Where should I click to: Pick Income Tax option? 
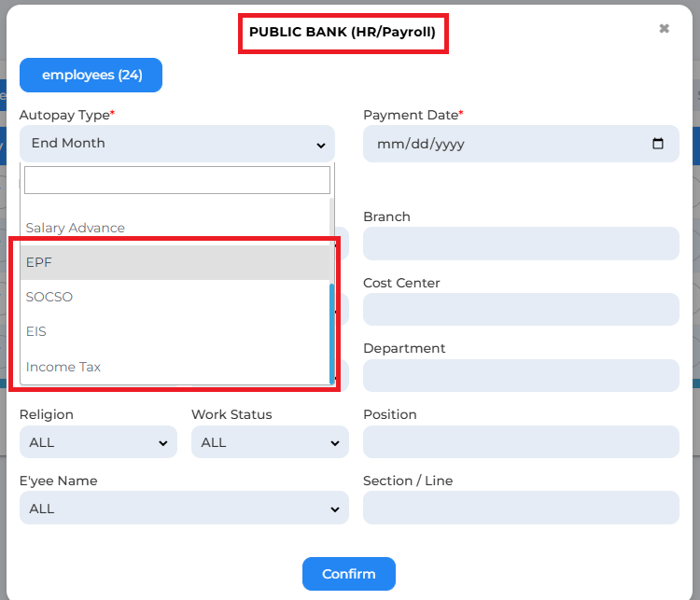point(175,367)
